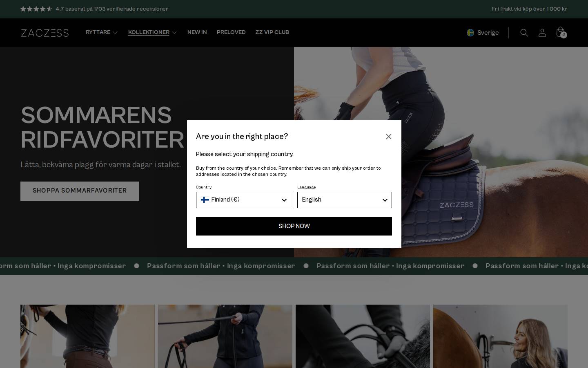Open third category image with horse mane
Viewport: 588px width, 368px height.
pyautogui.click(x=363, y=336)
